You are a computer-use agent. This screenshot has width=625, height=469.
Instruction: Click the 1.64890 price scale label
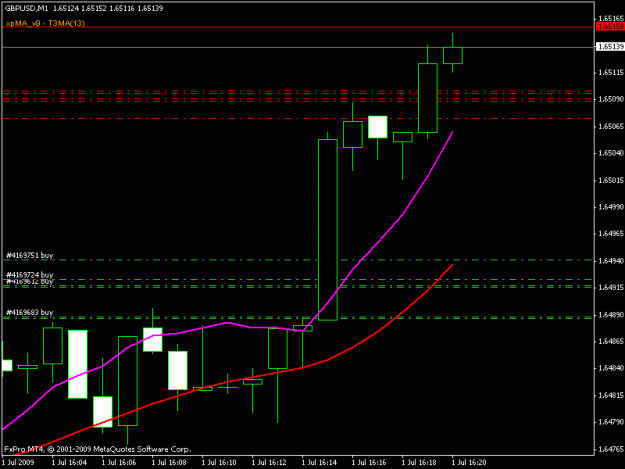pos(611,315)
